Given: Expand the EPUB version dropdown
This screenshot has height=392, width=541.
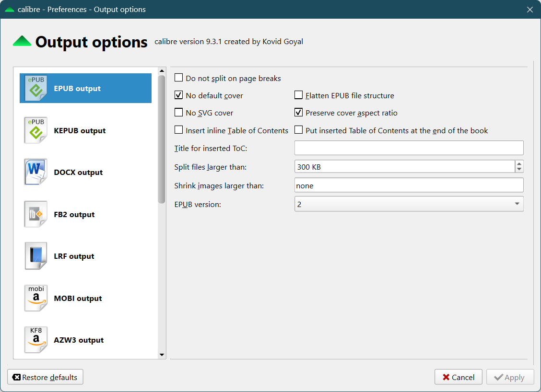Looking at the screenshot, I should tap(409, 204).
